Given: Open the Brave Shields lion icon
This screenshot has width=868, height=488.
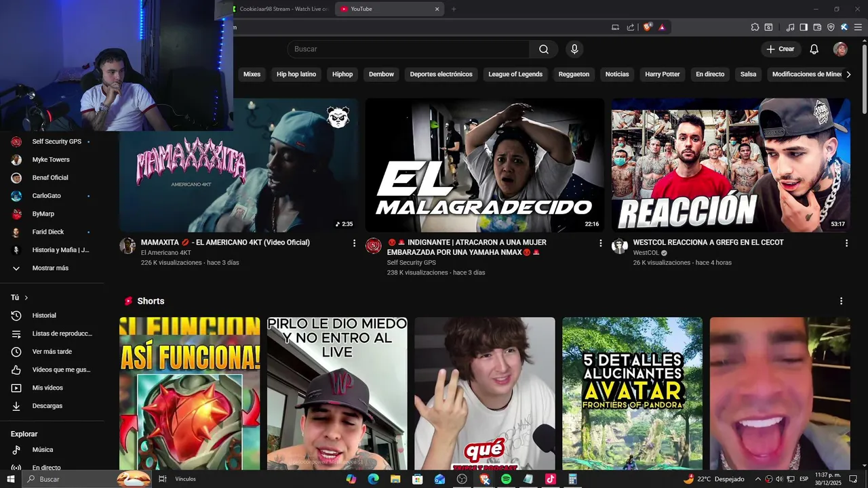Looking at the screenshot, I should point(648,27).
